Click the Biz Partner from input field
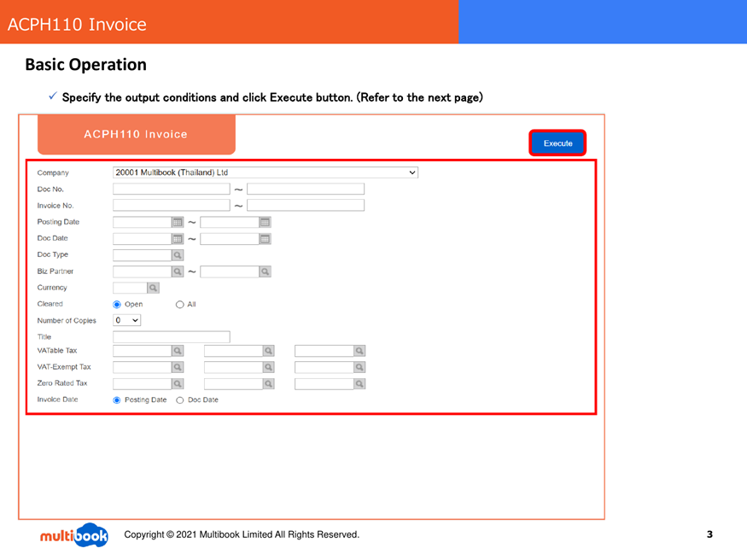 [143, 271]
